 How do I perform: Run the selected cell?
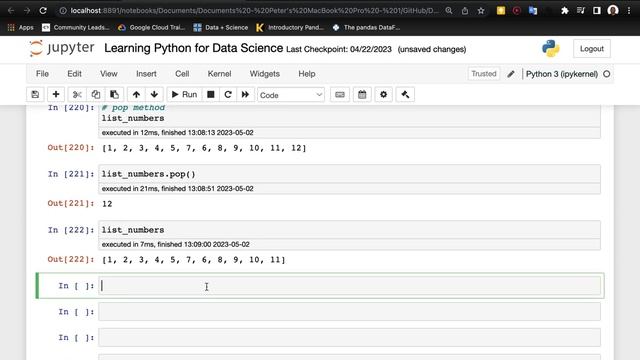[x=184, y=95]
